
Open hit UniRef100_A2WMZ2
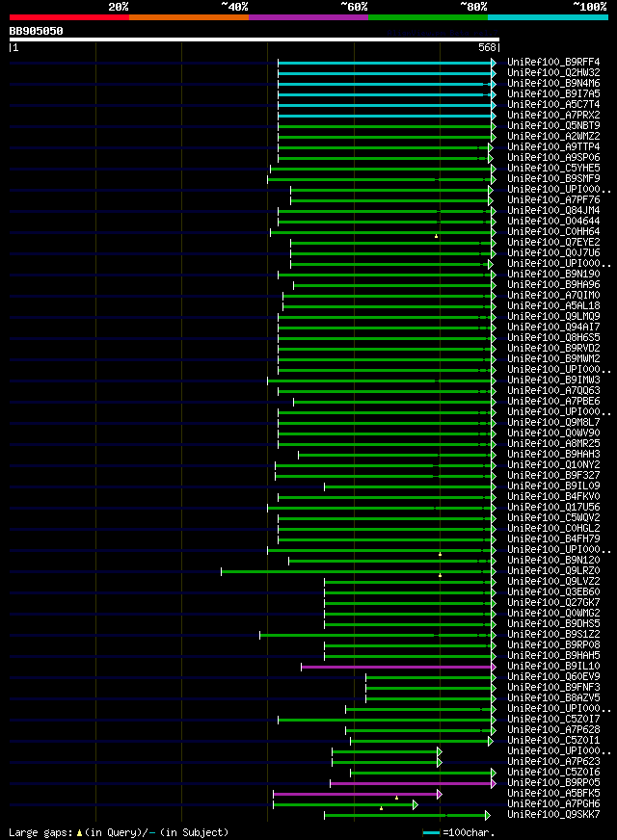click(x=553, y=137)
